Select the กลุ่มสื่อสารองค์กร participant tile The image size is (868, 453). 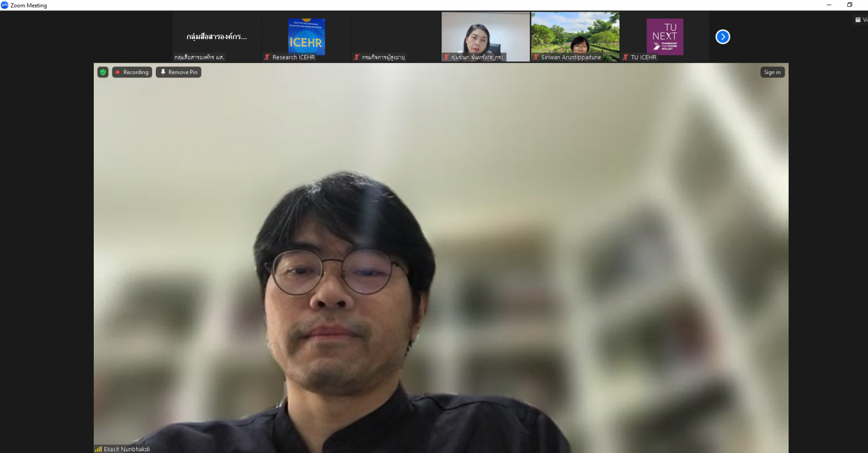pyautogui.click(x=216, y=37)
